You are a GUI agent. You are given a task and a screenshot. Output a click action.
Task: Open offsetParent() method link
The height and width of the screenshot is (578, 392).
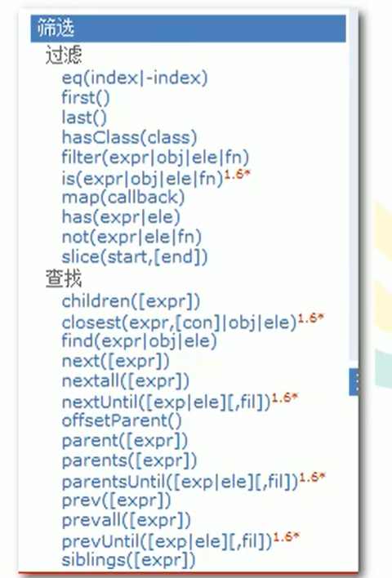pos(122,420)
